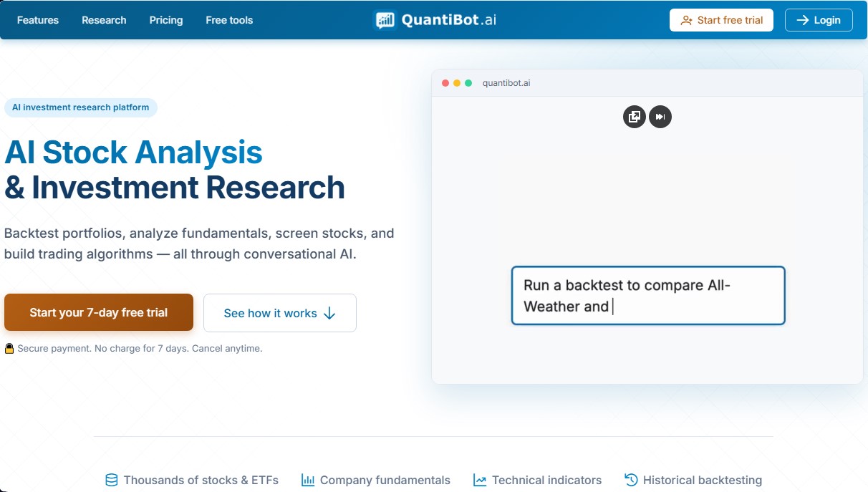Click Company fundamentals text
This screenshot has height=492, width=868.
pyautogui.click(x=385, y=480)
